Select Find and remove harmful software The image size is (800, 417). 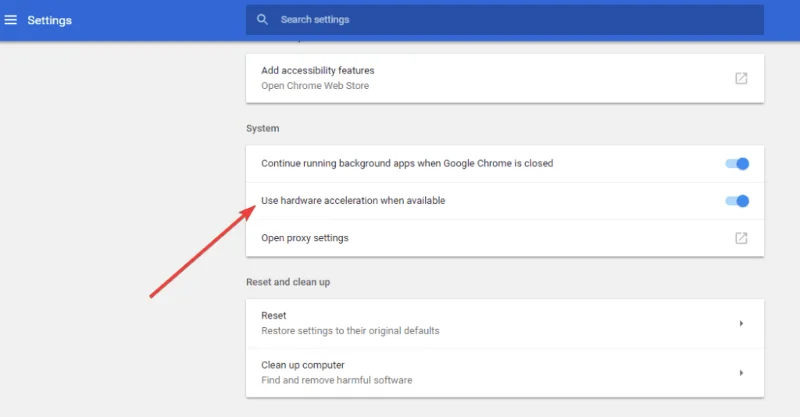(x=337, y=380)
